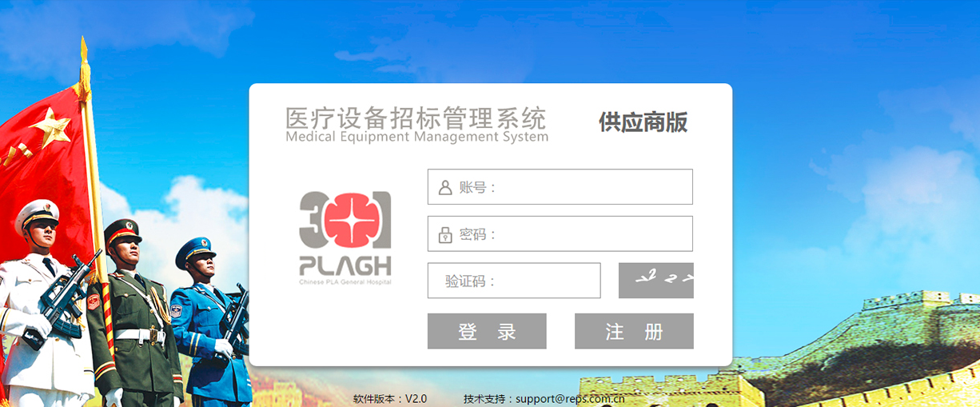The width and height of the screenshot is (980, 407).
Task: Click the 软件版本 V2.0 version text
Action: 390,398
